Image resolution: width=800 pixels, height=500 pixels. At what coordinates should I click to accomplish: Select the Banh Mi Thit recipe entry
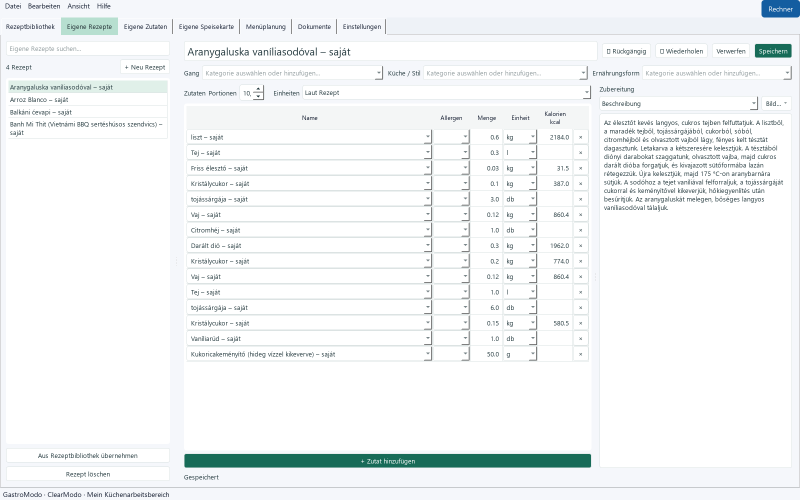point(88,128)
